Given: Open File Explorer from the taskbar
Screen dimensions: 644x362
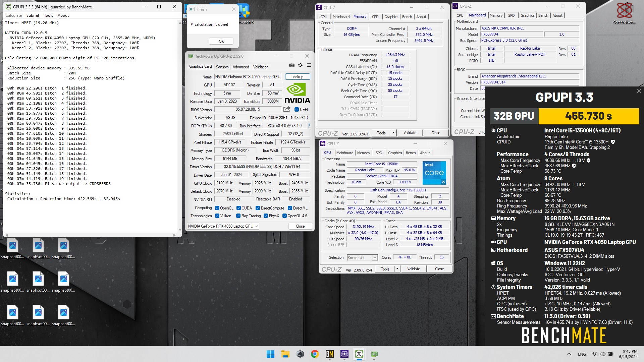Looking at the screenshot, I should pos(285,354).
